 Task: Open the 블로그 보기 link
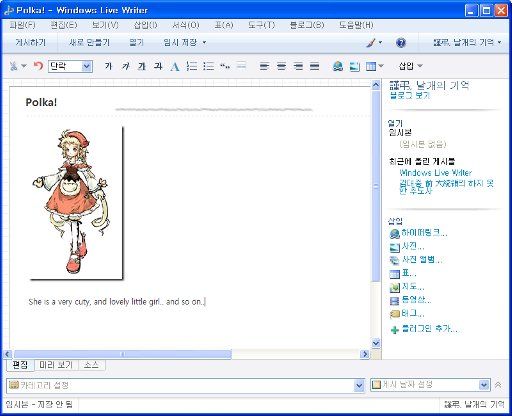[x=410, y=96]
